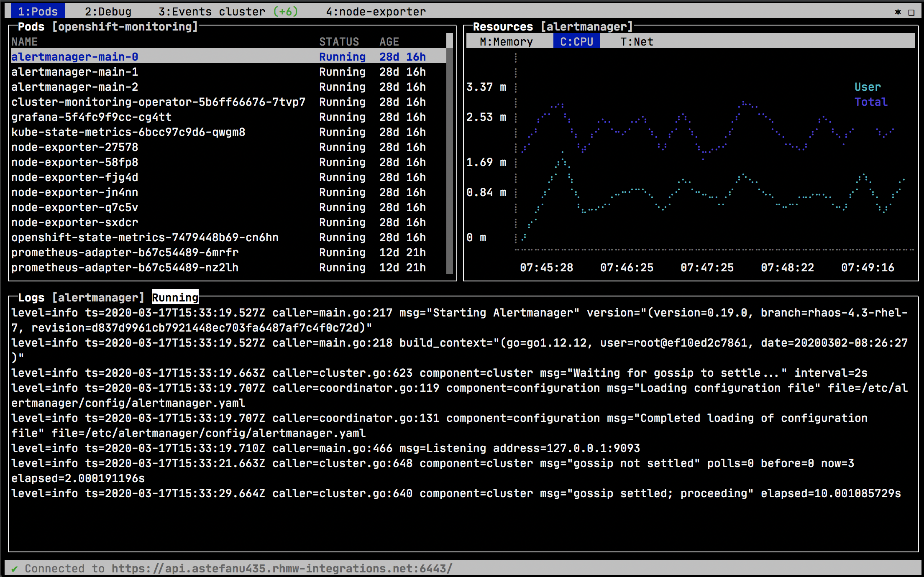924x577 pixels.
Task: Select the C:CPU resource tab
Action: [x=576, y=41]
